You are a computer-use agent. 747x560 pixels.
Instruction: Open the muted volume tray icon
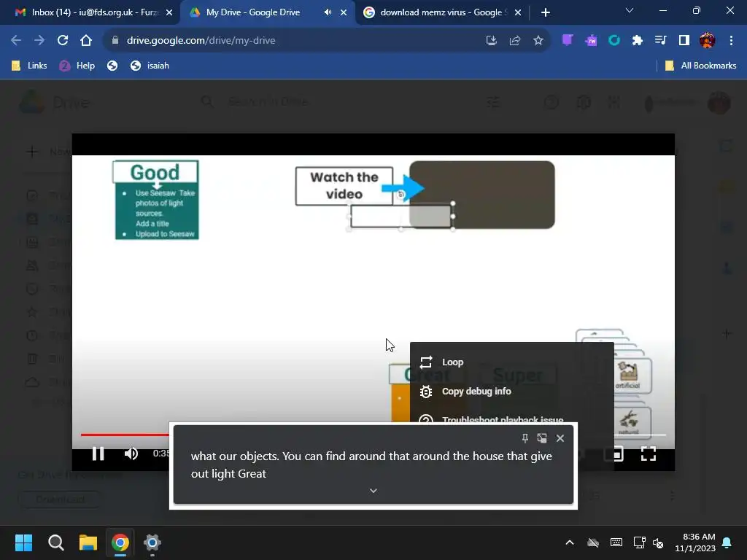[658, 542]
